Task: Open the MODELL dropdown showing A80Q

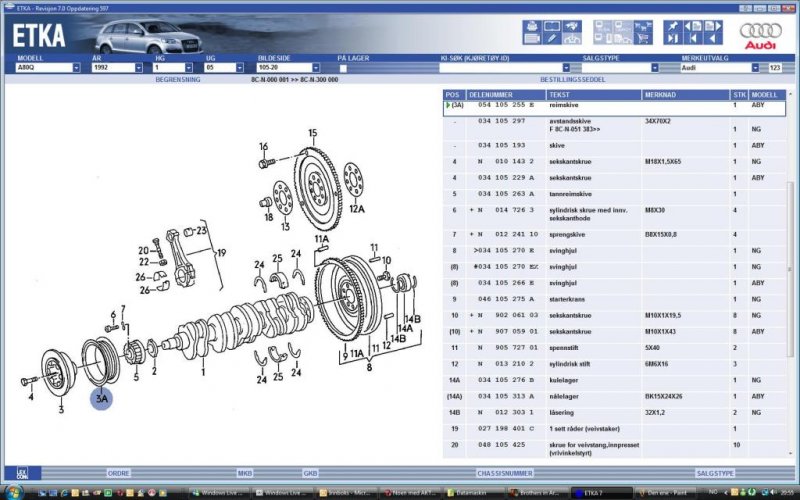Action: (x=76, y=68)
